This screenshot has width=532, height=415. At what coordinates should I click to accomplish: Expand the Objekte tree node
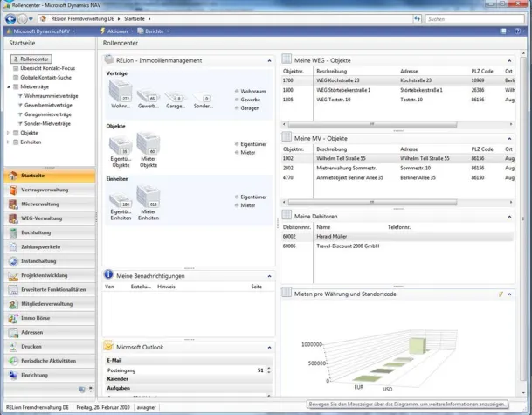(8, 133)
